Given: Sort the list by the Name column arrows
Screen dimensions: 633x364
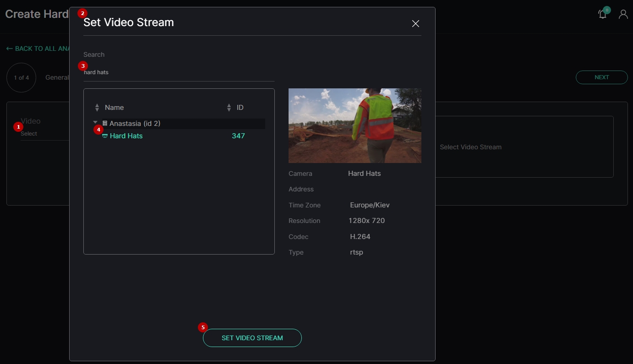Looking at the screenshot, I should pyautogui.click(x=97, y=108).
